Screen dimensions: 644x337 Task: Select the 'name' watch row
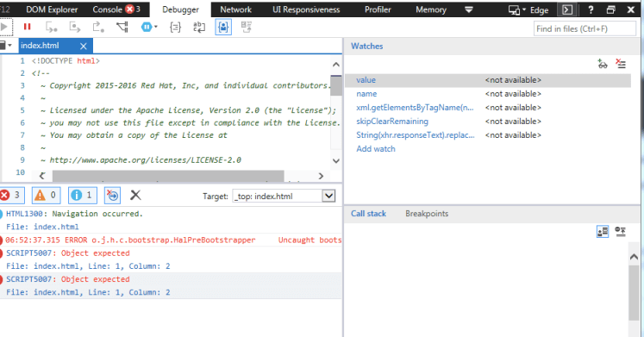point(488,94)
